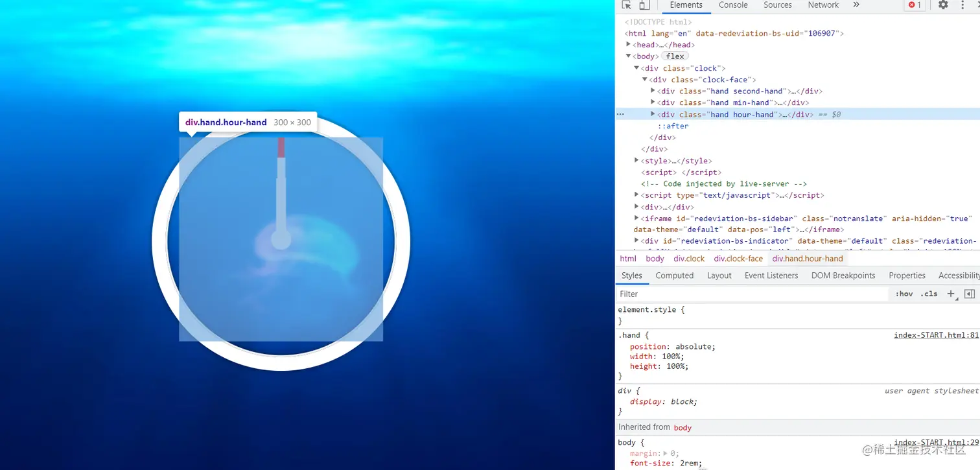Collapse the body element node
This screenshot has height=470, width=980.
(x=629, y=56)
